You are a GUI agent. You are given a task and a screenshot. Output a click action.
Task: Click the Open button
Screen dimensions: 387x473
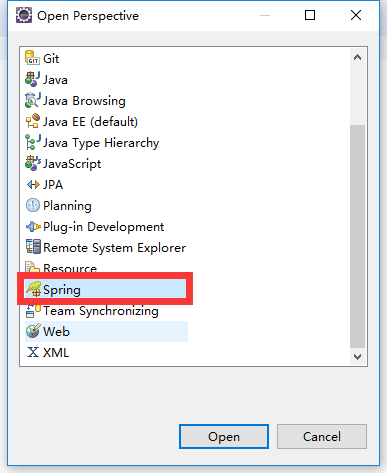pos(224,436)
